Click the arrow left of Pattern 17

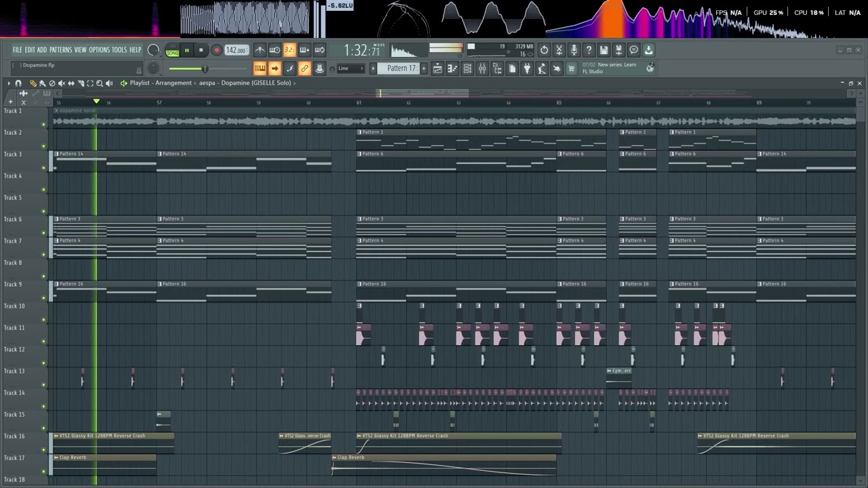click(373, 68)
